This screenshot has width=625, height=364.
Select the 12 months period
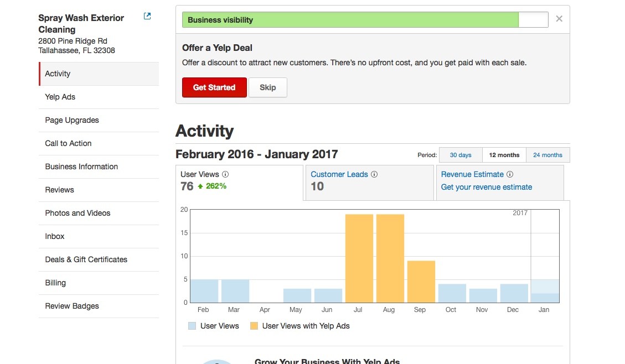(x=504, y=155)
